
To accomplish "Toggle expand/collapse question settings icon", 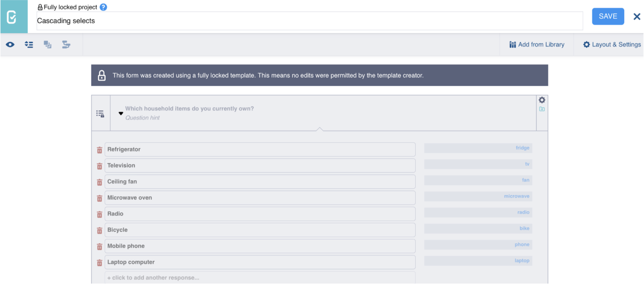I will [x=29, y=45].
